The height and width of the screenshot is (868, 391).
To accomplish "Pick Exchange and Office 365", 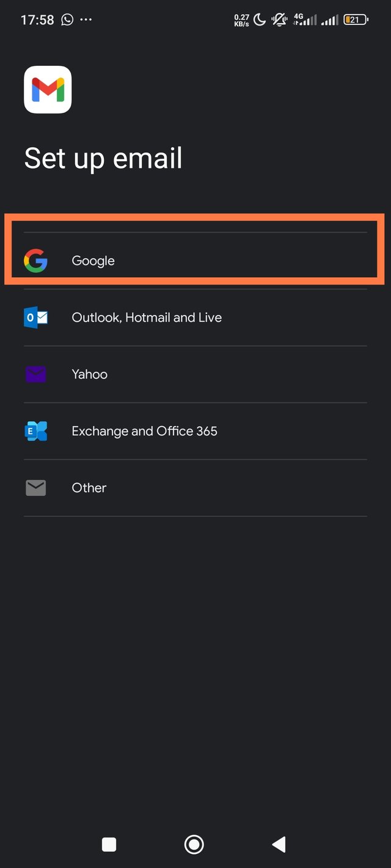I will click(144, 431).
